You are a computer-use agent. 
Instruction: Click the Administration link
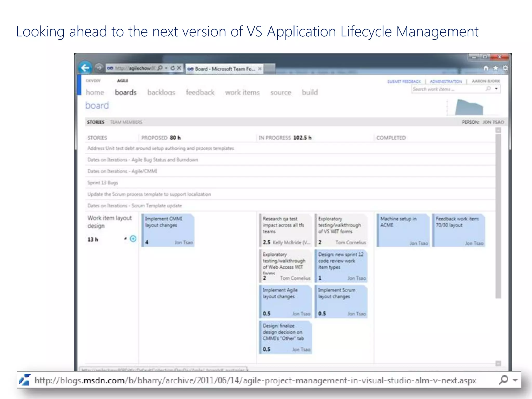coord(446,82)
